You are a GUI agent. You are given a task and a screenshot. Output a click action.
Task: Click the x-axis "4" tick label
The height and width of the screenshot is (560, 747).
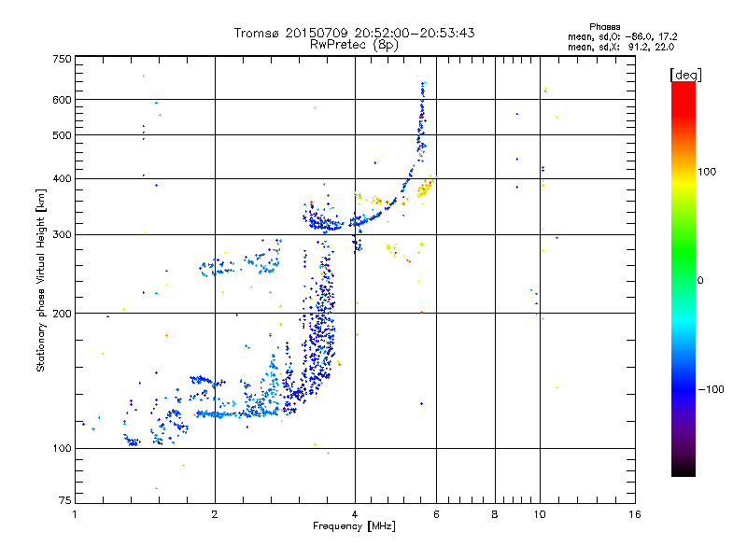tap(355, 514)
